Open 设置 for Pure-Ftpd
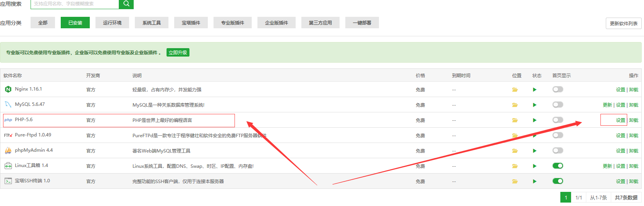This screenshot has height=206, width=644. (621, 135)
